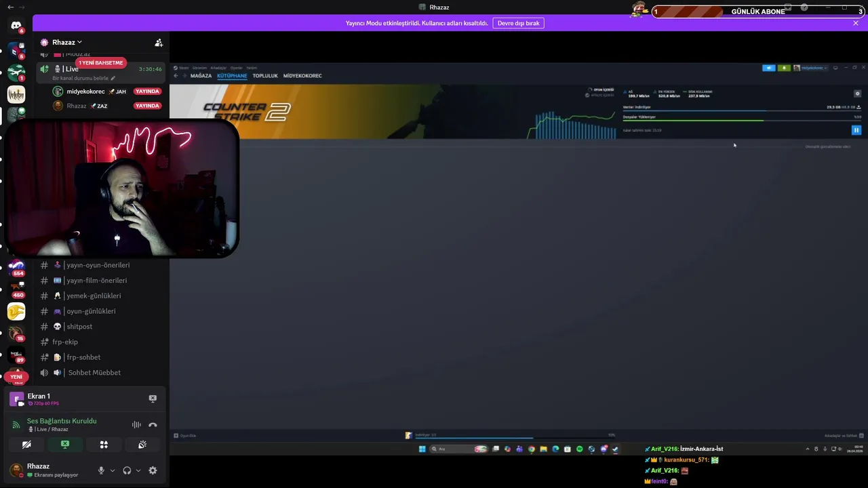Open Chrome on streamed taskbar

point(531,449)
